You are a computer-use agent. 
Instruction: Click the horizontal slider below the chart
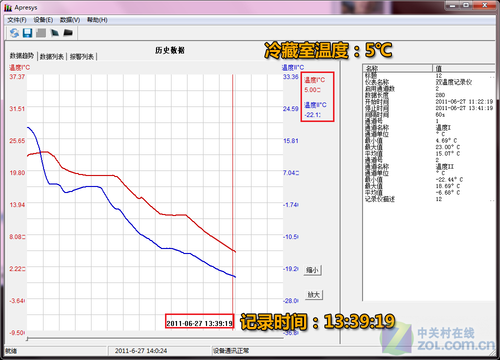tap(155, 339)
